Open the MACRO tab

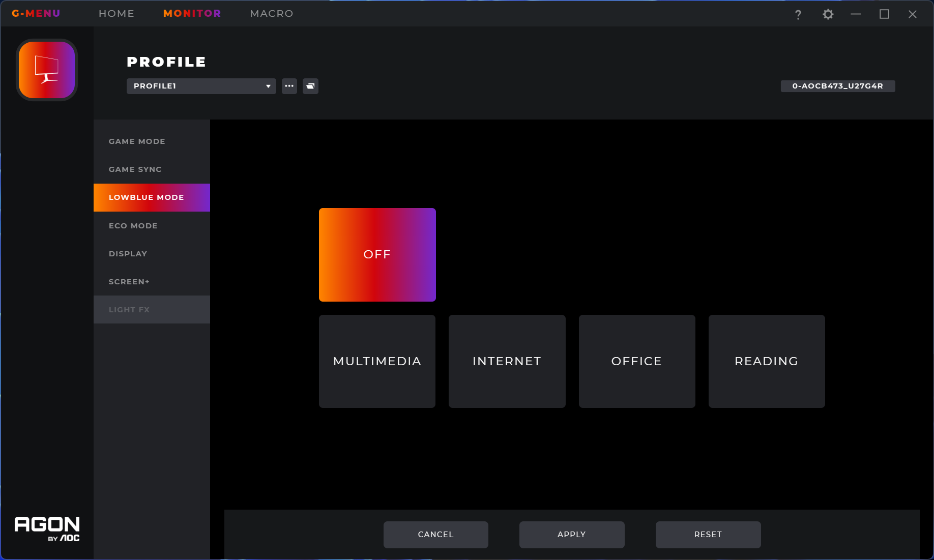point(272,14)
